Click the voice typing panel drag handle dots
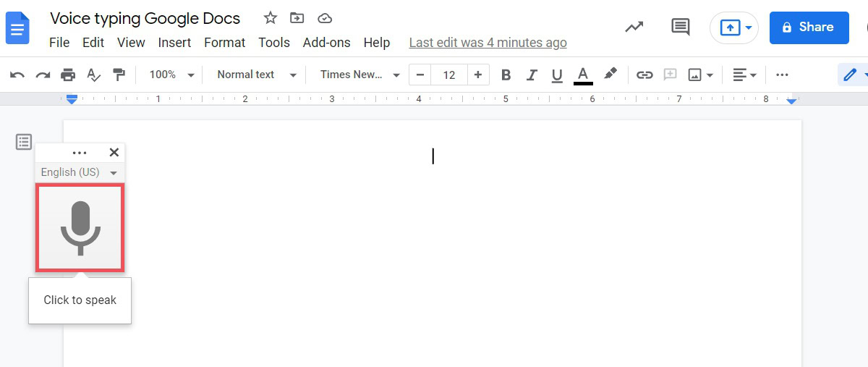The image size is (868, 367). 80,153
